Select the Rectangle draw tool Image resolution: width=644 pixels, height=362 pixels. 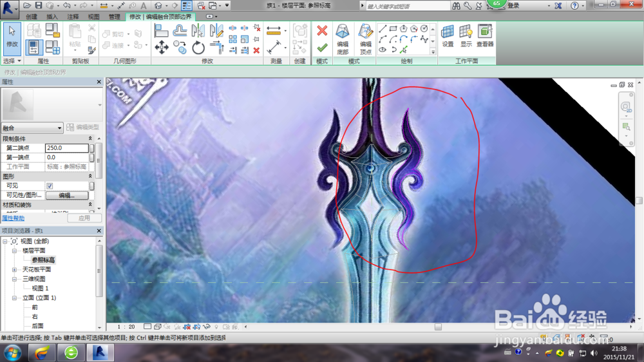393,28
